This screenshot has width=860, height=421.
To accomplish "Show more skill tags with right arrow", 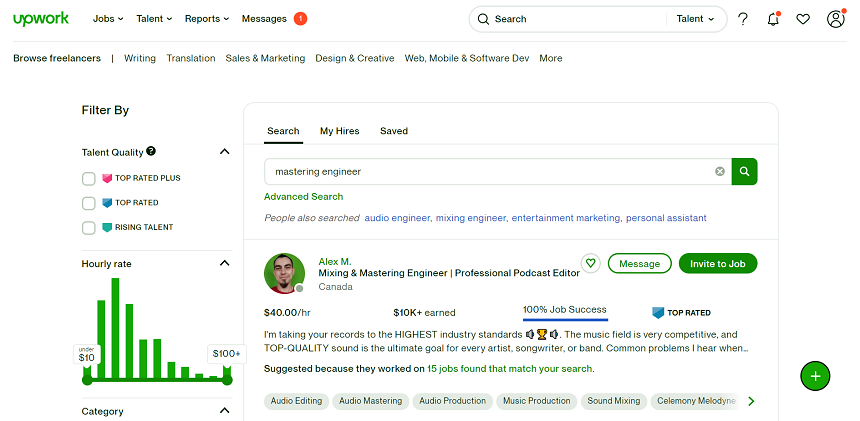I will [751, 401].
